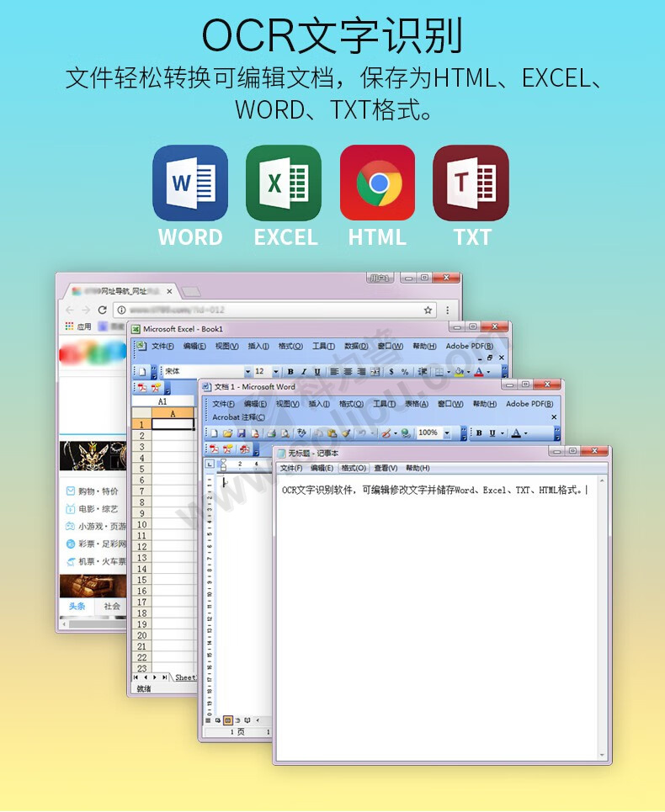Image resolution: width=665 pixels, height=812 pixels.
Task: Click the large WORD app icon
Action: [190, 183]
